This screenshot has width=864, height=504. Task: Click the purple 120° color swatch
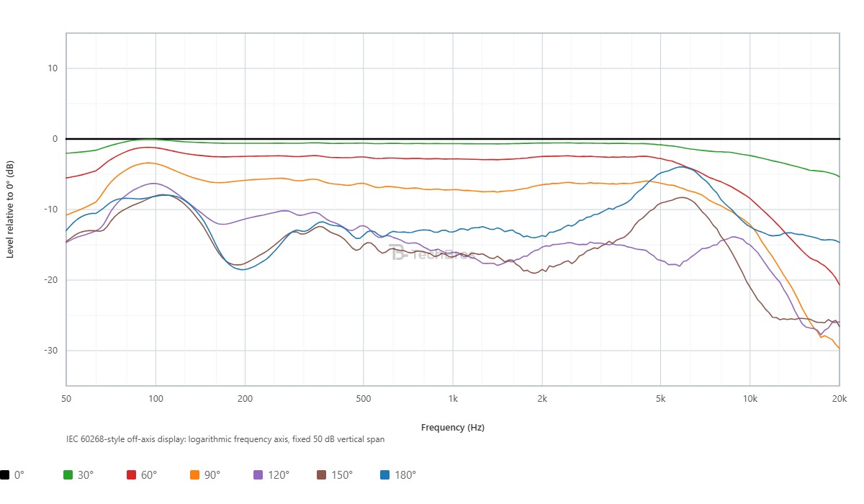click(x=258, y=474)
